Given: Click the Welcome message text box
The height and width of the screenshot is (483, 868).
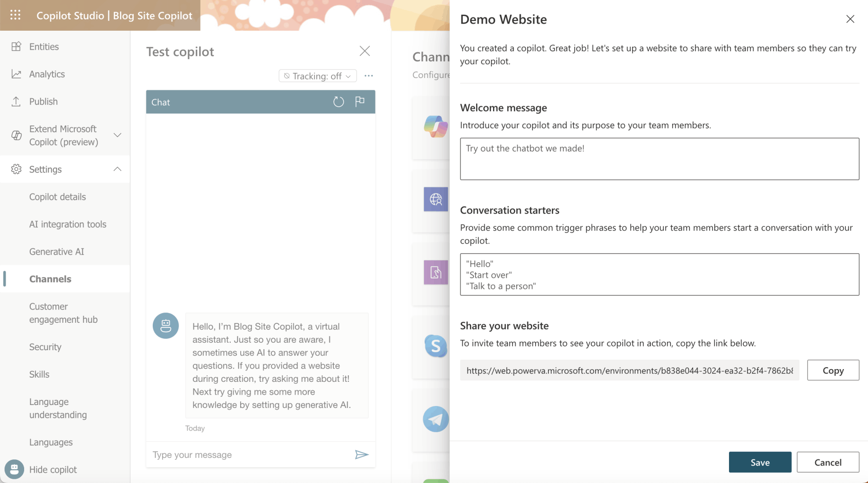Looking at the screenshot, I should point(660,159).
